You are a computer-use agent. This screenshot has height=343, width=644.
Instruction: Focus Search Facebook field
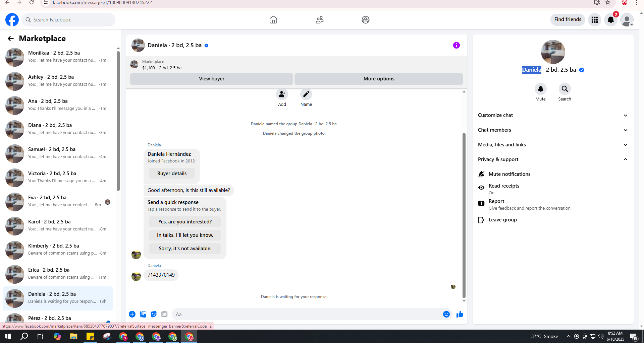pos(69,20)
